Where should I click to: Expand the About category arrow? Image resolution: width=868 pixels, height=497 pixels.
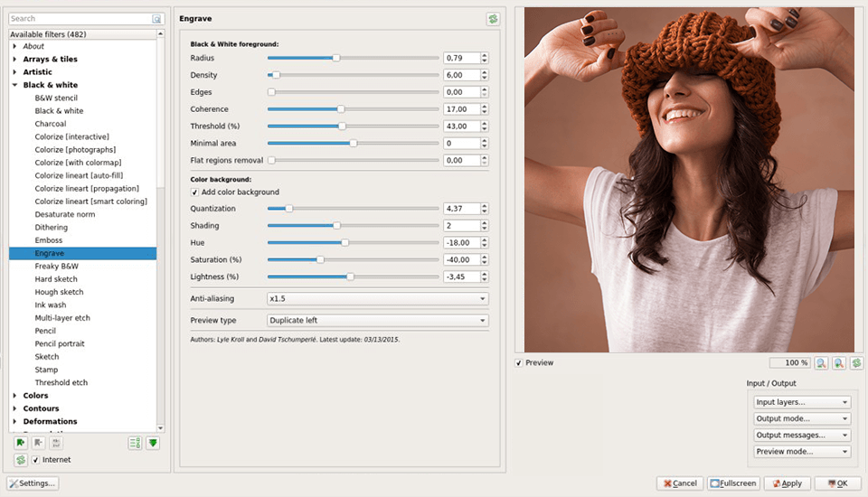coord(15,46)
